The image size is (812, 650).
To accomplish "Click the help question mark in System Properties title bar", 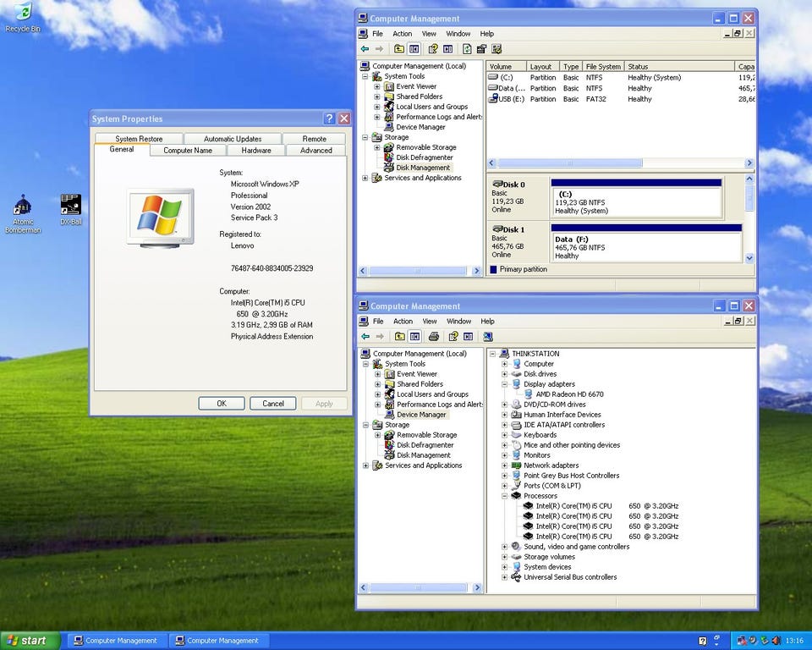I will [329, 119].
